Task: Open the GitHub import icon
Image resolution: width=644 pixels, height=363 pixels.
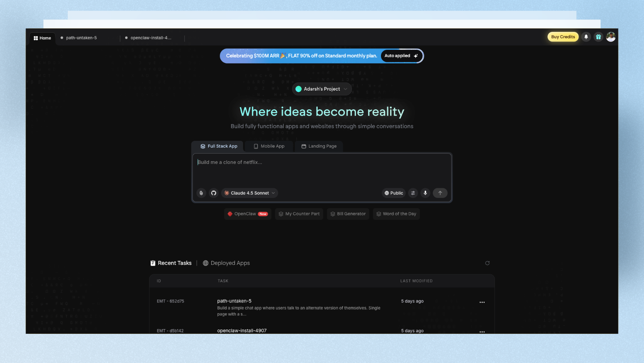Action: pos(214,193)
